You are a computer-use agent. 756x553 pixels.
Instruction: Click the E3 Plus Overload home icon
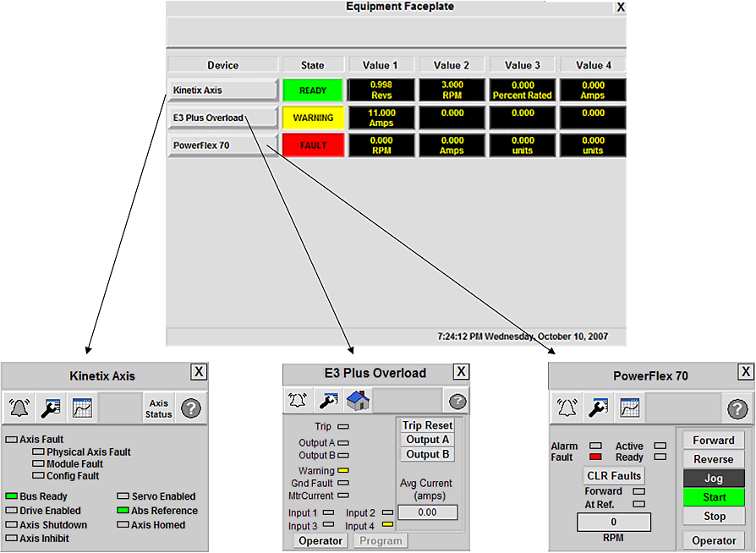[359, 400]
